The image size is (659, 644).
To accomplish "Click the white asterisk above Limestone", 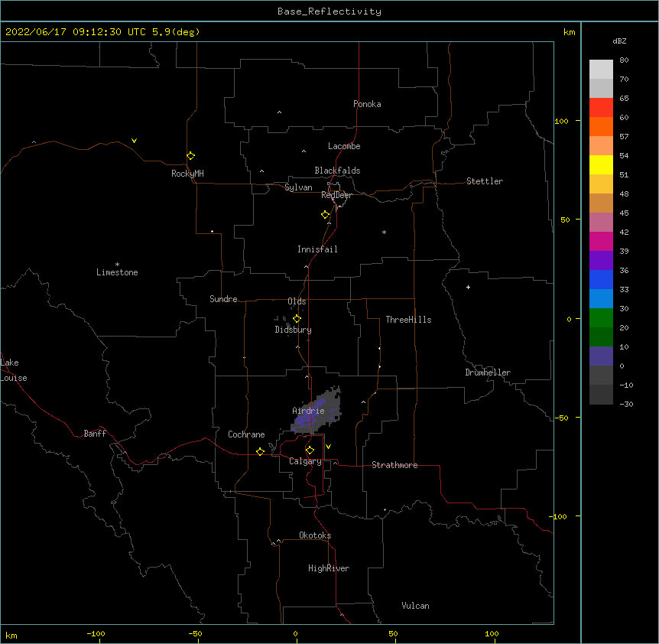I will pos(117,265).
